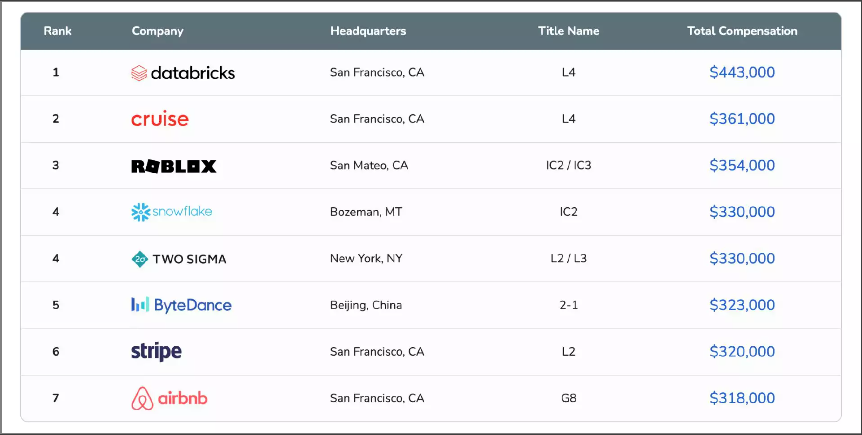Viewport: 862px width, 435px height.
Task: Sort by the Company column header
Action: point(158,31)
